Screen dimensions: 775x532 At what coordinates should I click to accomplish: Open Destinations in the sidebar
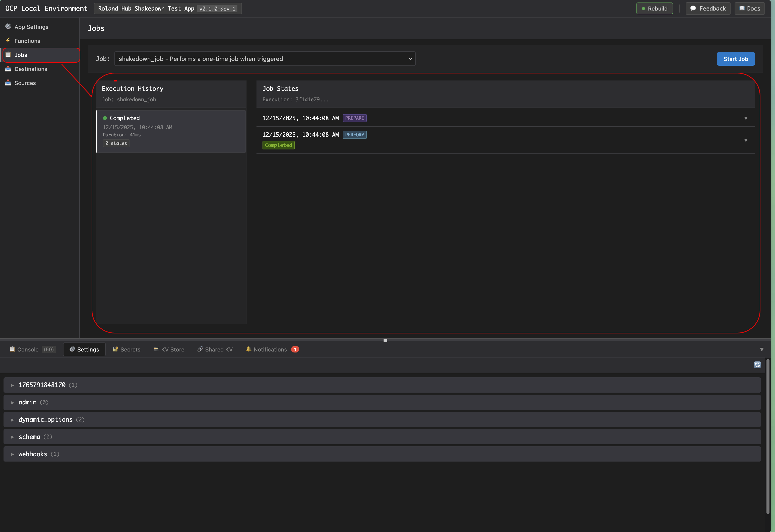[31, 69]
